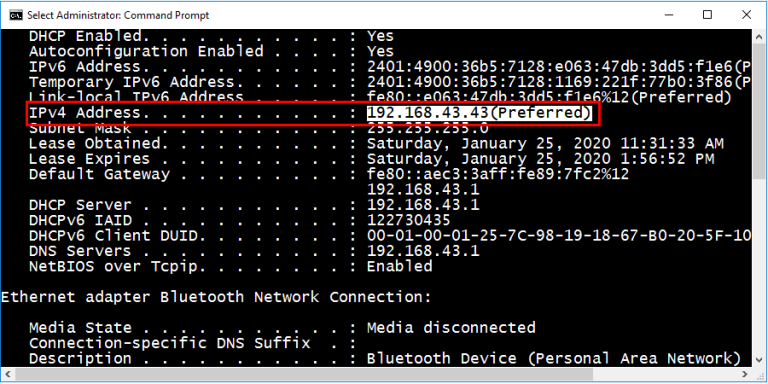
Task: Click the Lease Expires date text
Action: pos(541,159)
